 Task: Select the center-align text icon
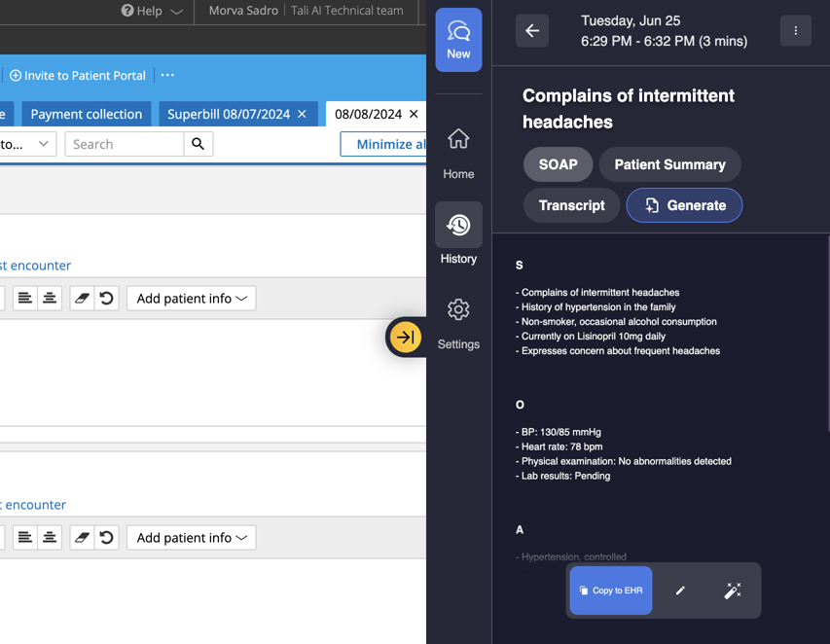tap(49, 299)
